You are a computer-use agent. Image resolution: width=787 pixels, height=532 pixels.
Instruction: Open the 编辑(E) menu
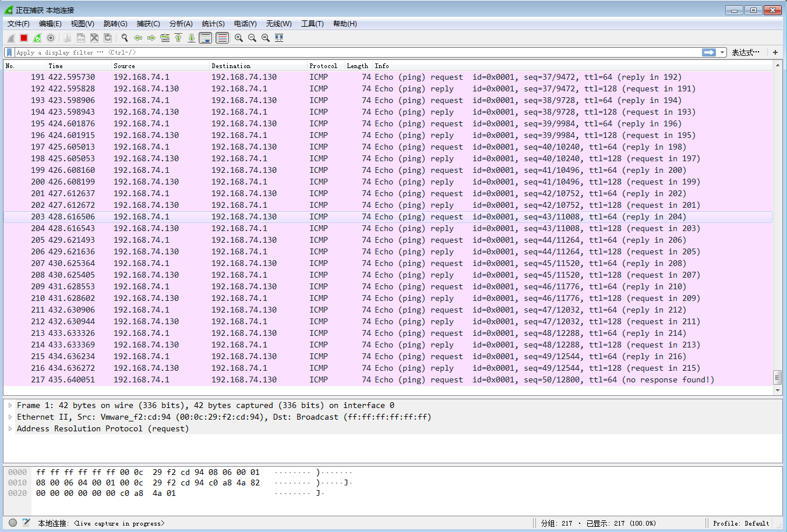(x=50, y=24)
